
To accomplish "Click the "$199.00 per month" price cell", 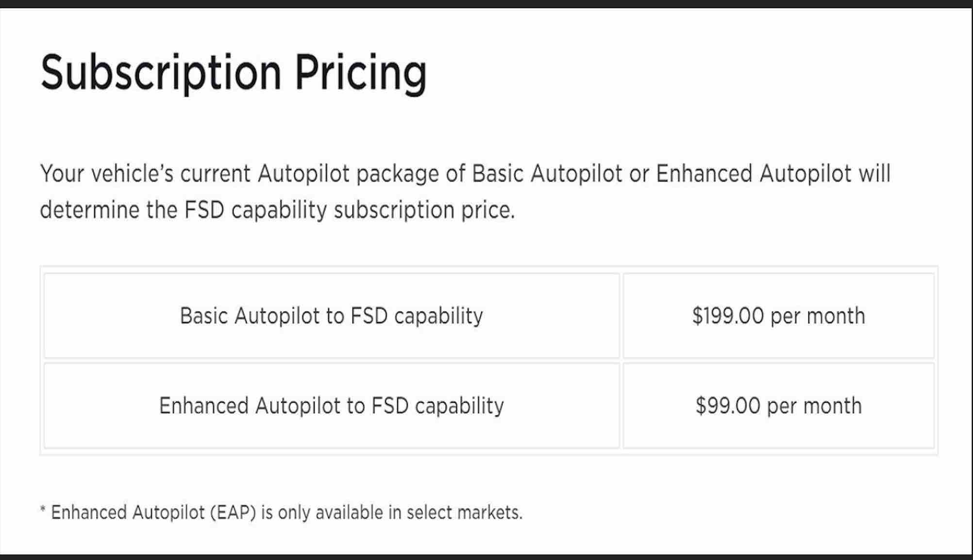I will pyautogui.click(x=778, y=316).
